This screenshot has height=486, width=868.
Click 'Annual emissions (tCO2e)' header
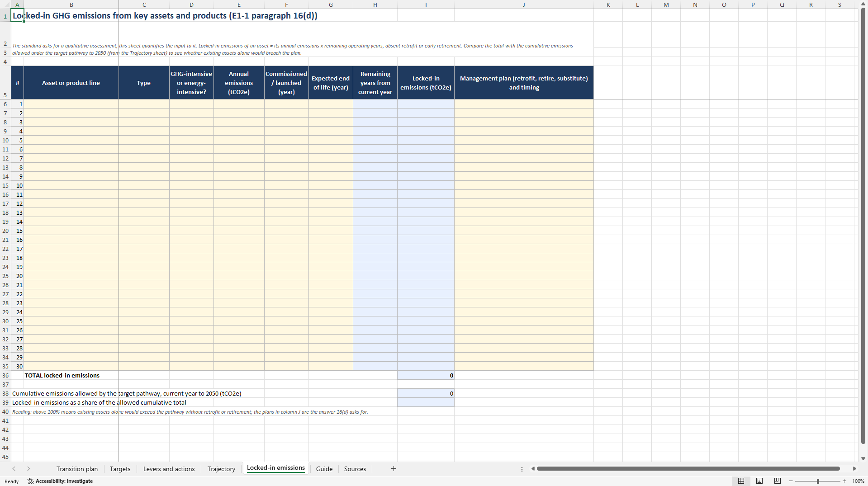pos(239,83)
